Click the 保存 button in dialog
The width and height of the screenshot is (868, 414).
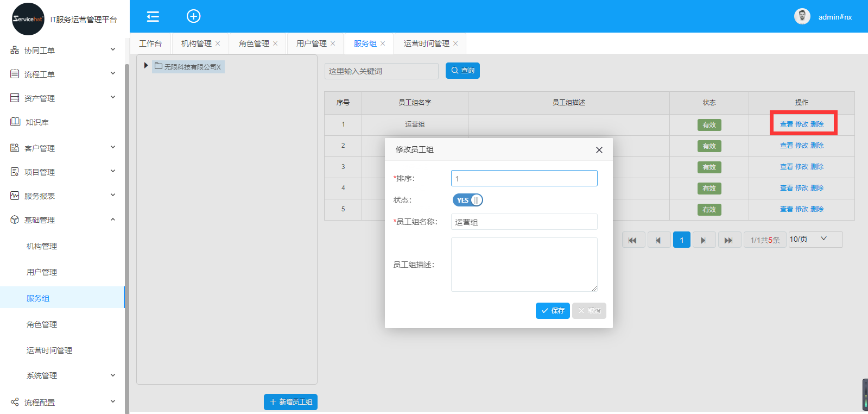coord(552,311)
